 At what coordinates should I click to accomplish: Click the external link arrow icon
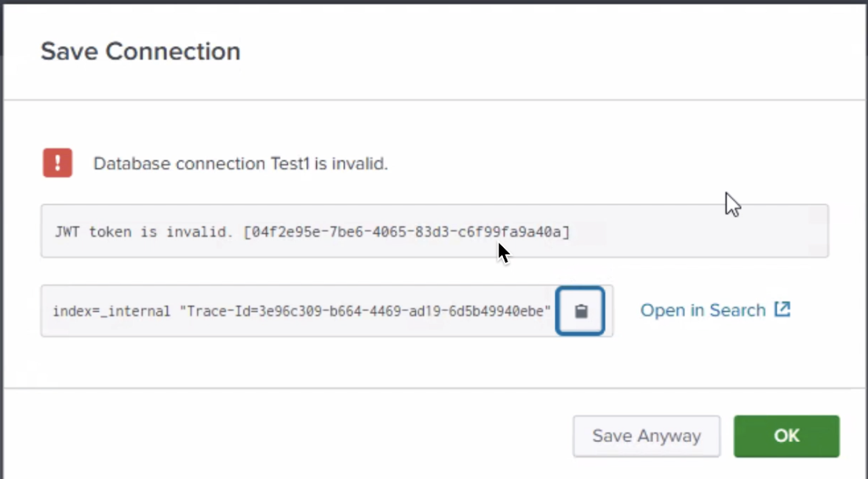782,309
